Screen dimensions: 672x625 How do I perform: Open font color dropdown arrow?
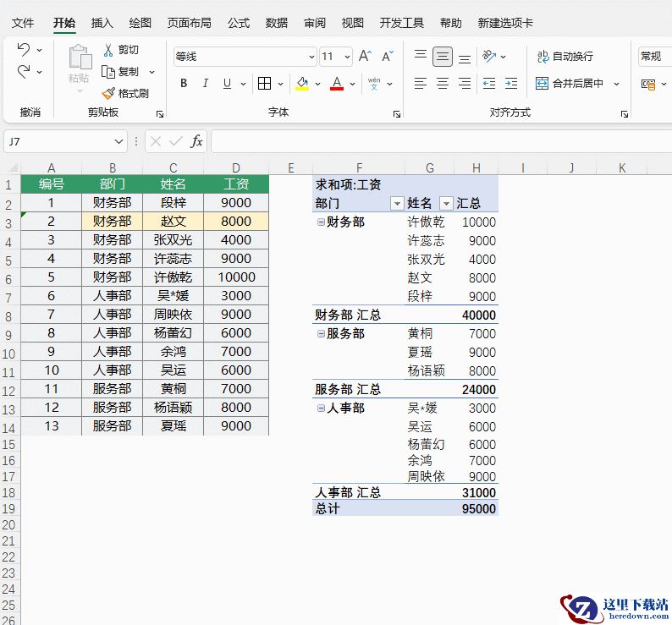[x=352, y=84]
